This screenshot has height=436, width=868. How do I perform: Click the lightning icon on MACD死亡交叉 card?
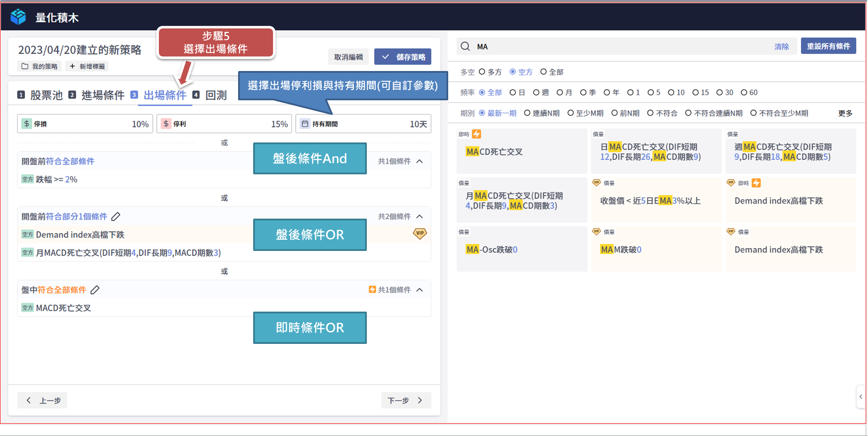(x=477, y=134)
